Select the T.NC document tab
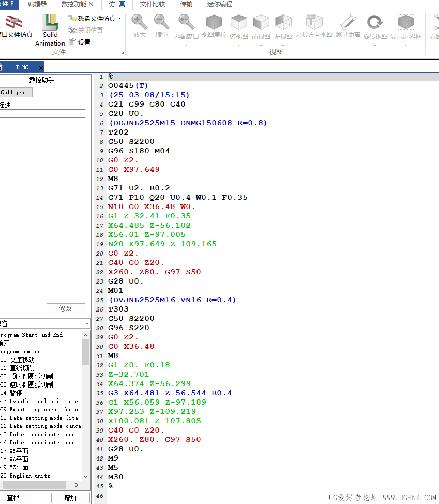439x504 pixels. (x=22, y=67)
